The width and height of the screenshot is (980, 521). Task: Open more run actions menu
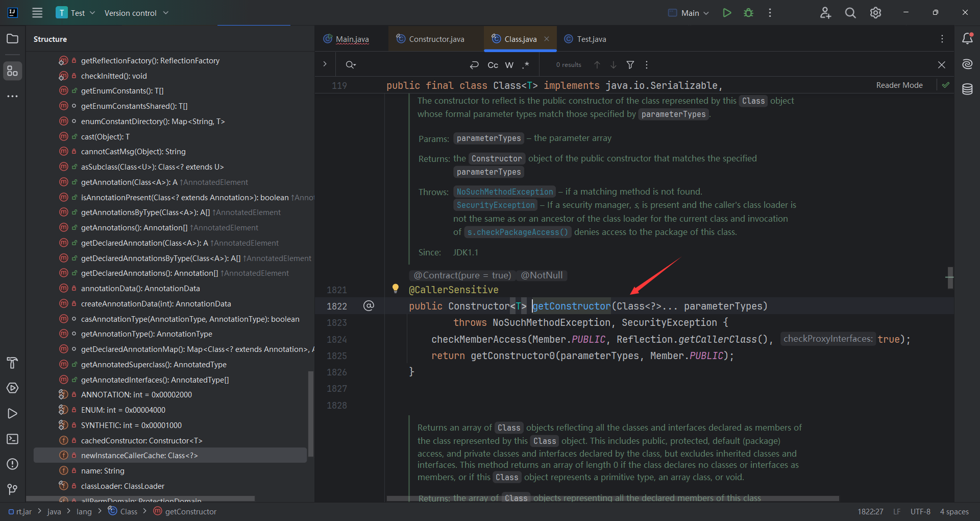pyautogui.click(x=770, y=13)
